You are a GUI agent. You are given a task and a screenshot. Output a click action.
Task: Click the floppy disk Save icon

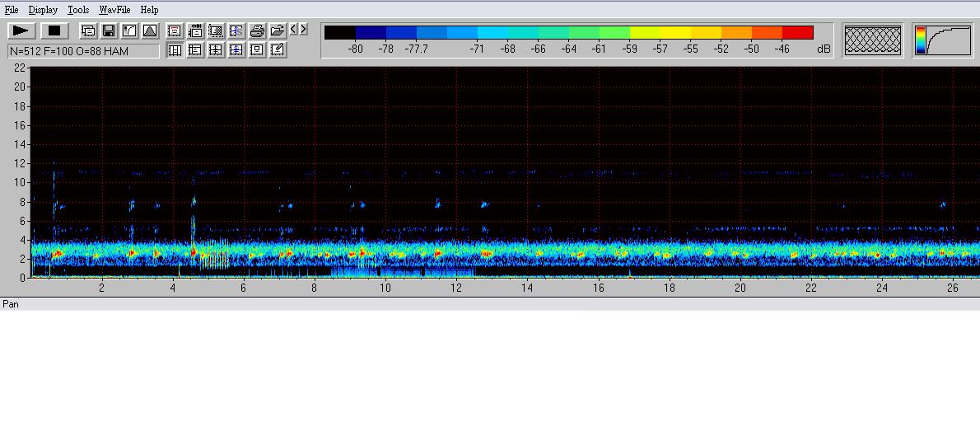(109, 30)
